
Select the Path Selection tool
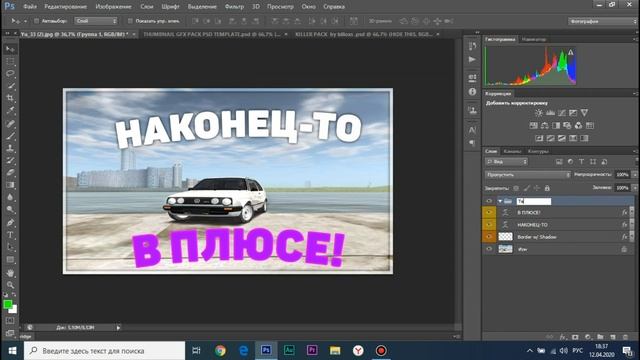click(x=10, y=247)
